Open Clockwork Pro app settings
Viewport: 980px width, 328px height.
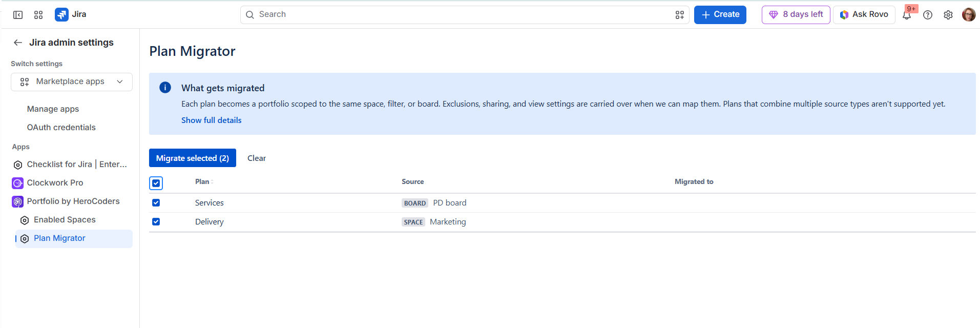(x=55, y=183)
